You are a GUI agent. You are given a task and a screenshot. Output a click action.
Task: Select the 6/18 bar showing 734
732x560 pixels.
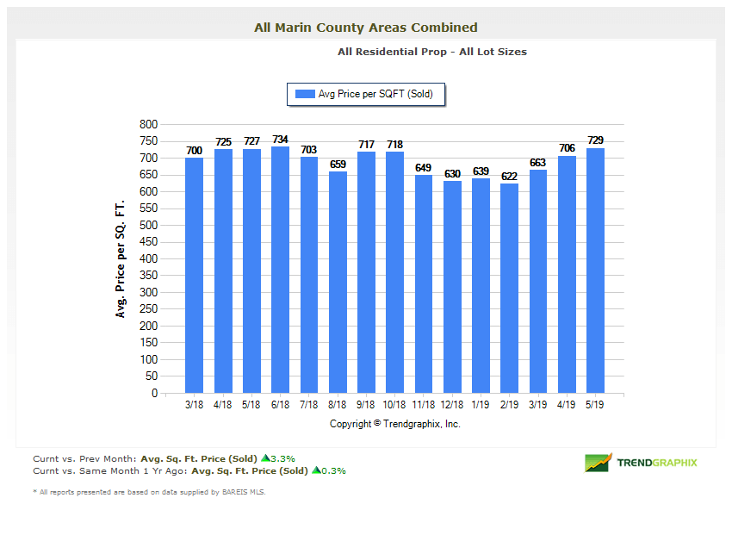[x=280, y=270]
